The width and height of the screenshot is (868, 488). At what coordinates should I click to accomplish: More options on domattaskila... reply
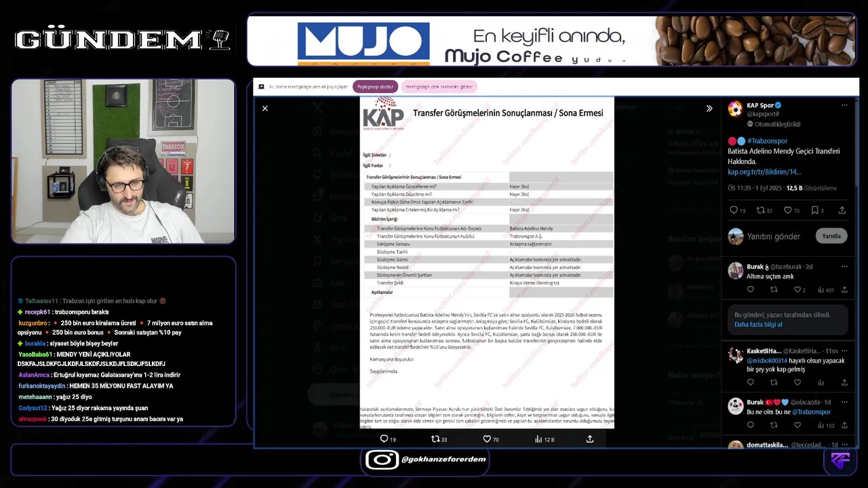(844, 445)
